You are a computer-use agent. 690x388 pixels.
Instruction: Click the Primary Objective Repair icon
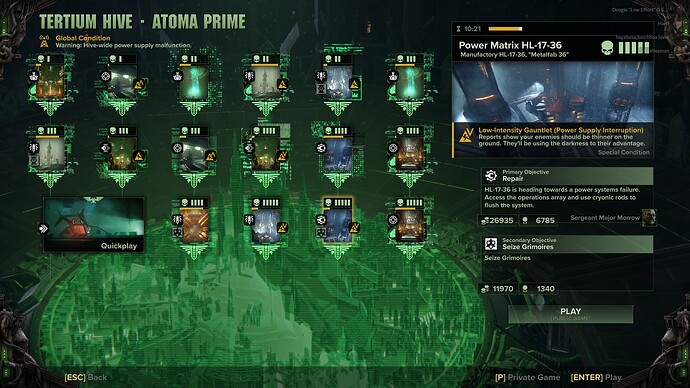point(491,176)
